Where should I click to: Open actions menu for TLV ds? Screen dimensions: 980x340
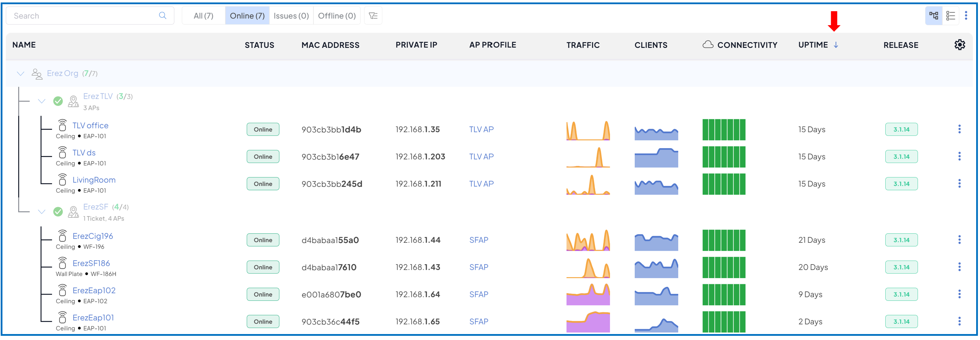(x=959, y=156)
